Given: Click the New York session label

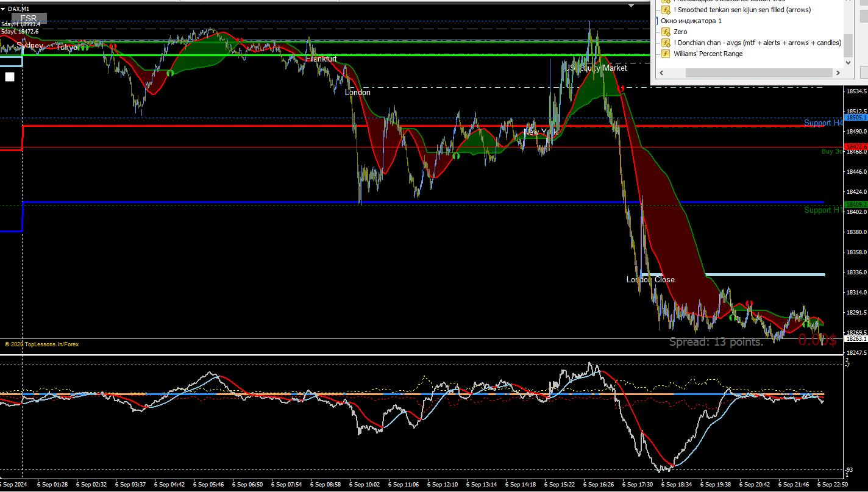Looking at the screenshot, I should pos(541,132).
